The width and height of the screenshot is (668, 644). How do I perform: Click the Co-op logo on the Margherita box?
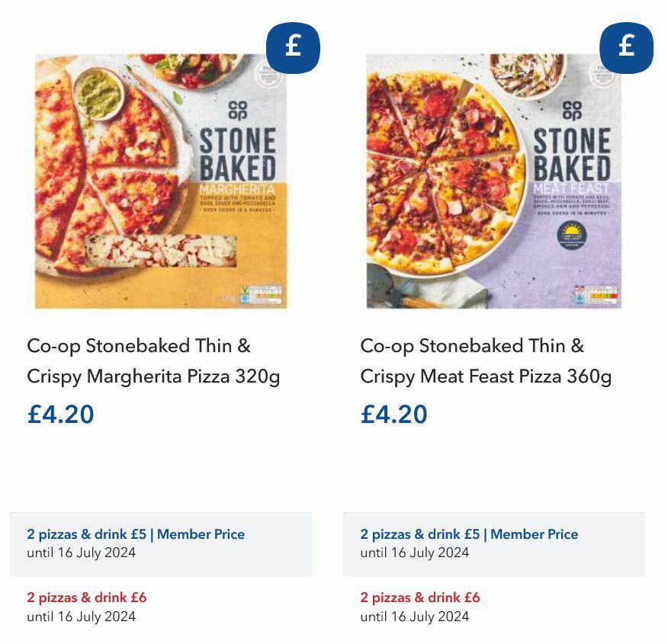click(239, 109)
